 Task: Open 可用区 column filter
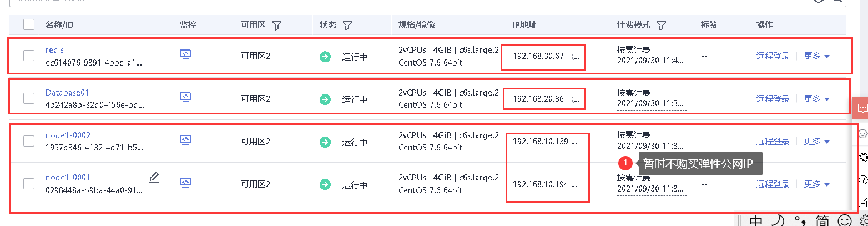277,26
